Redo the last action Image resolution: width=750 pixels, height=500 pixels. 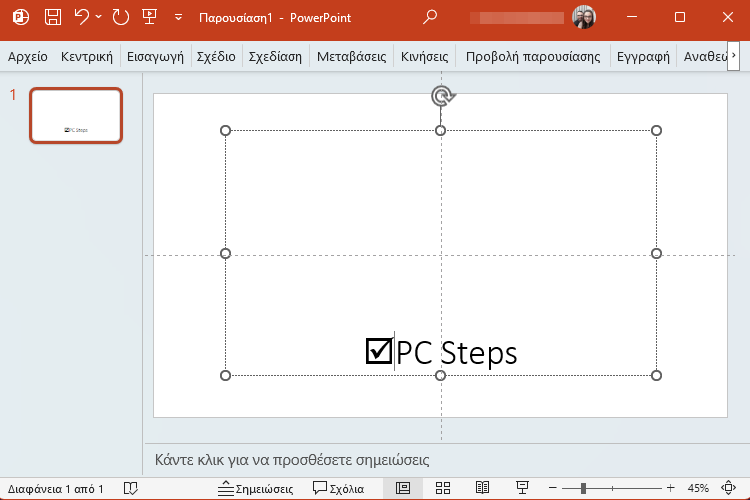click(x=121, y=17)
